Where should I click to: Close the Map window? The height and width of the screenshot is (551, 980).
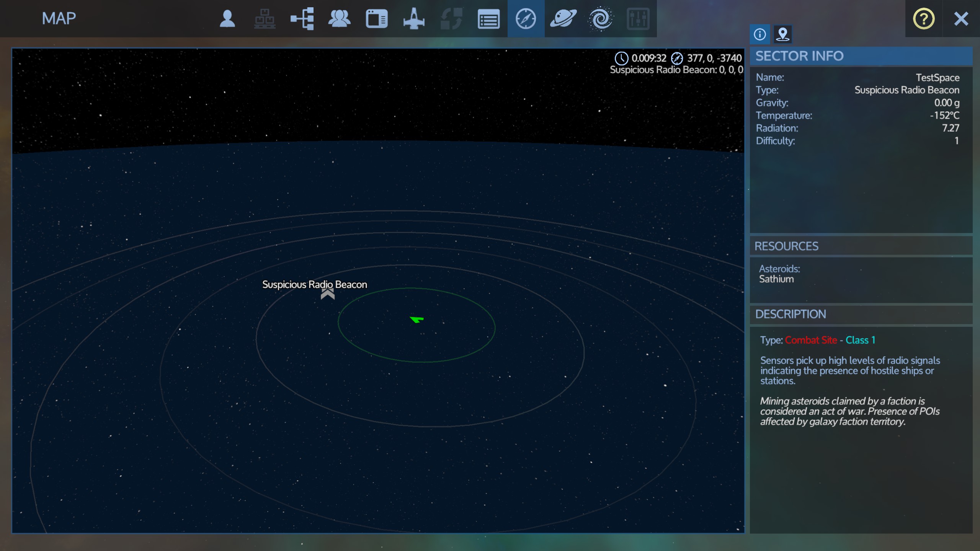point(961,19)
